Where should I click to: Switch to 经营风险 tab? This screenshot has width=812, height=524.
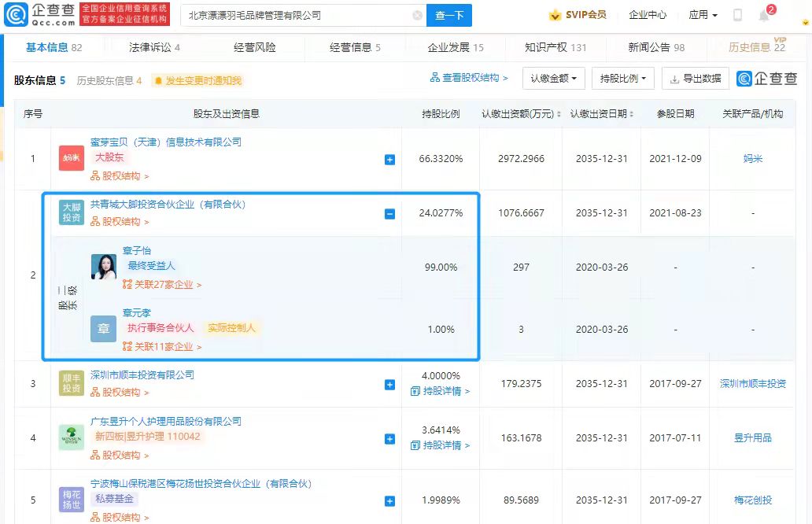(255, 48)
